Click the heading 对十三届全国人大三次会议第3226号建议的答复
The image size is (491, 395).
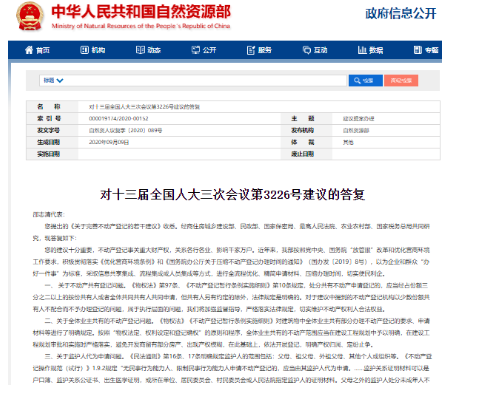pos(232,195)
